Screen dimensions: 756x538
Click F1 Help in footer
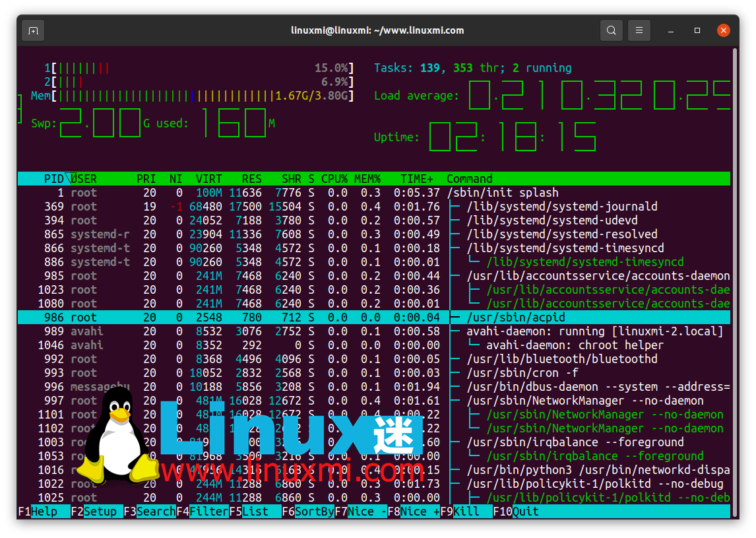(x=44, y=512)
